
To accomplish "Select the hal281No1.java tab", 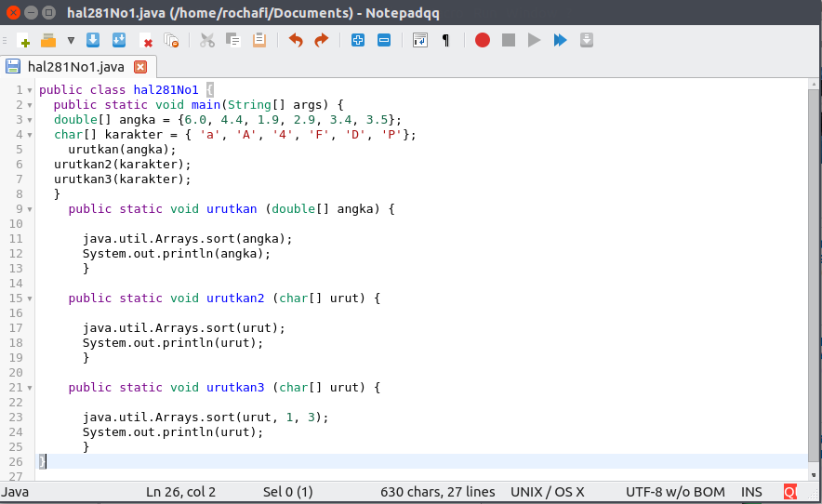I will pos(76,67).
